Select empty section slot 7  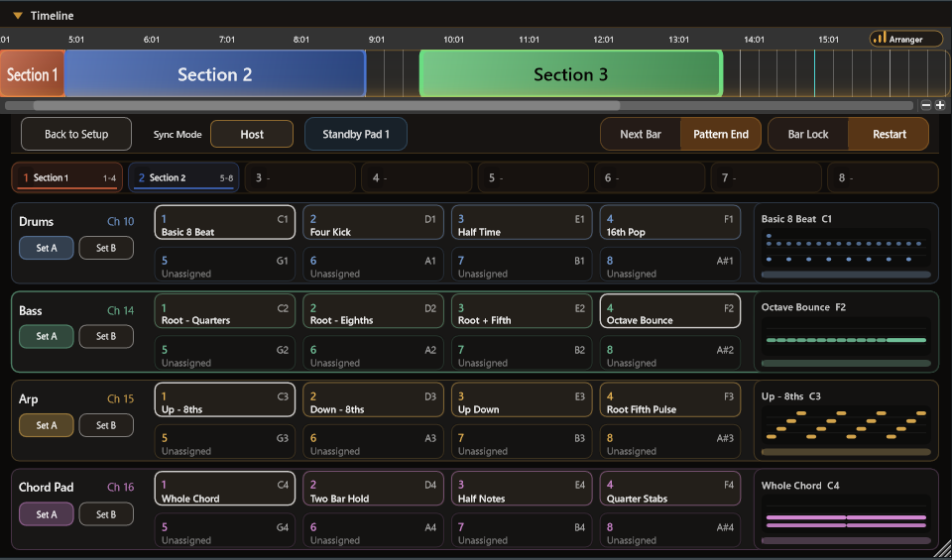[x=767, y=177]
